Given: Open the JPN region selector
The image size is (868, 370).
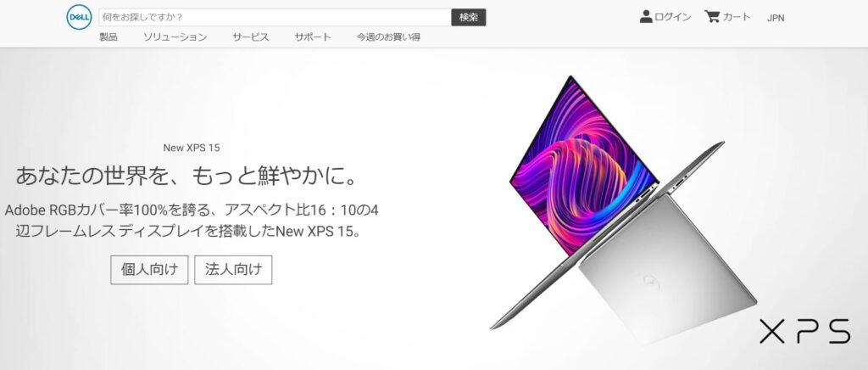Looking at the screenshot, I should [776, 18].
